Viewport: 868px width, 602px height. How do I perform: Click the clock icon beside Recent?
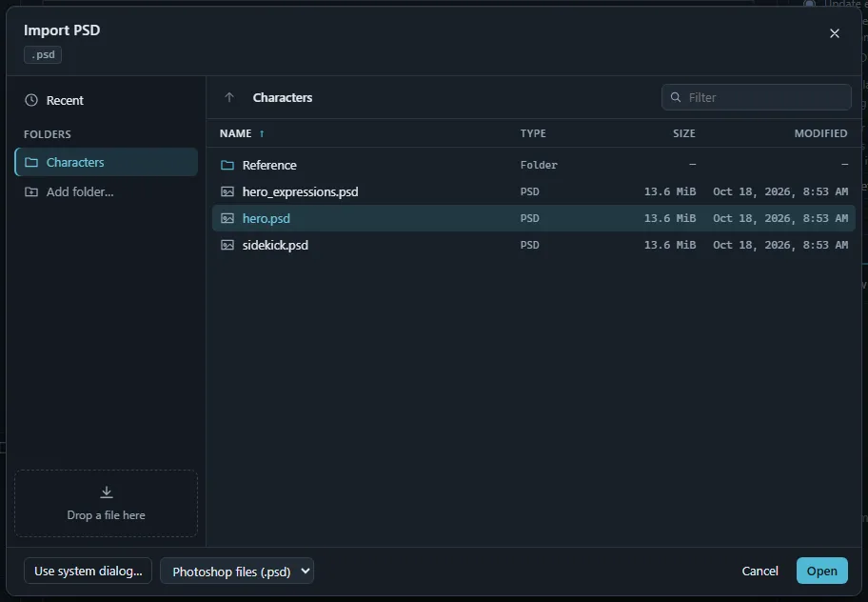point(31,100)
